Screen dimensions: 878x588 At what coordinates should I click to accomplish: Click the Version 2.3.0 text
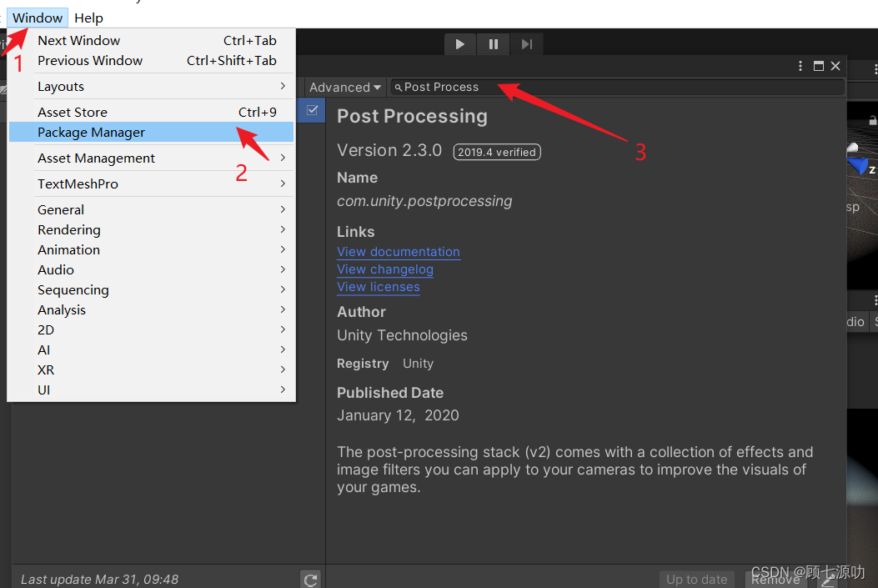(x=389, y=150)
